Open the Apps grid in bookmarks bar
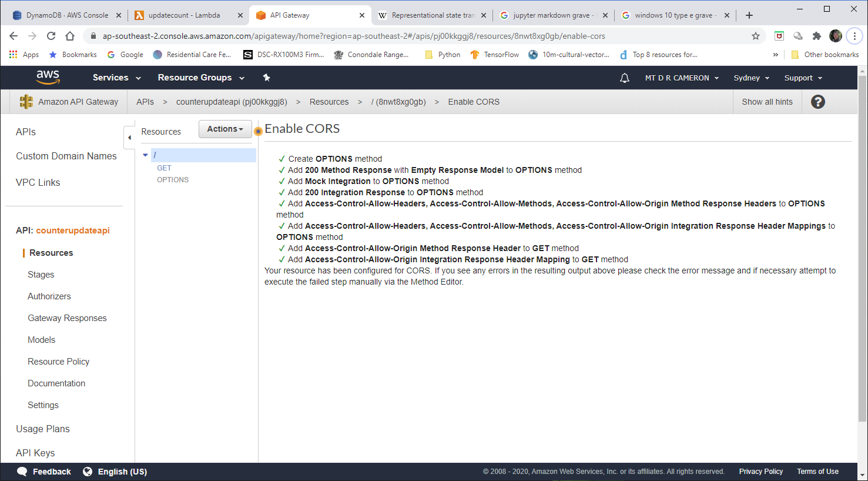Screen dimensions: 868x481 [13, 55]
